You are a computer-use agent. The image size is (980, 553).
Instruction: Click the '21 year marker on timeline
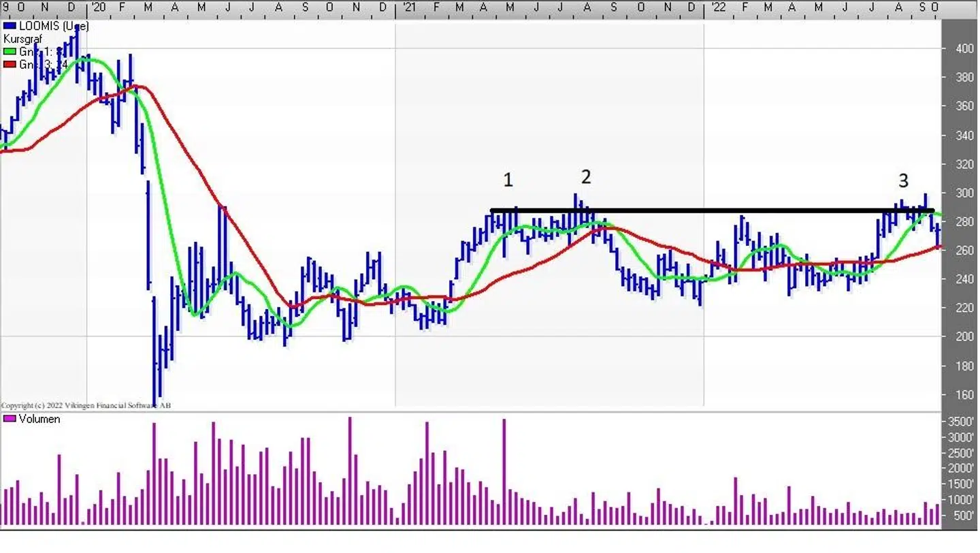tap(408, 7)
